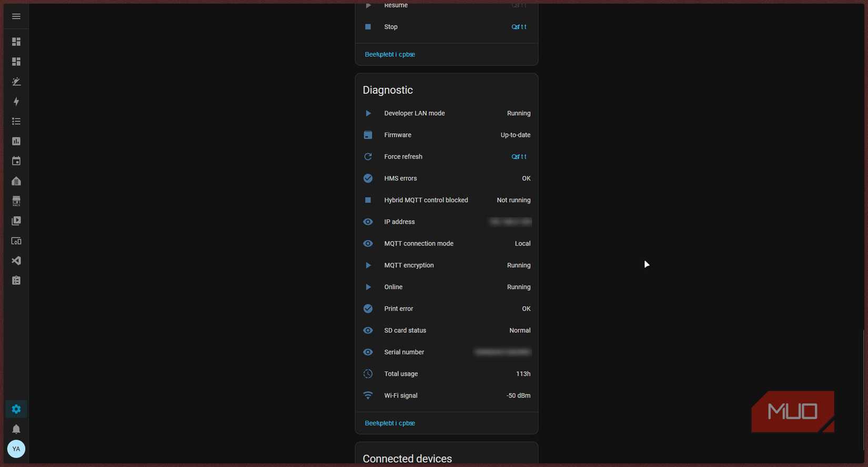Screen dimensions: 868x467
Task: Click the play icon beside Online
Action: (x=368, y=287)
